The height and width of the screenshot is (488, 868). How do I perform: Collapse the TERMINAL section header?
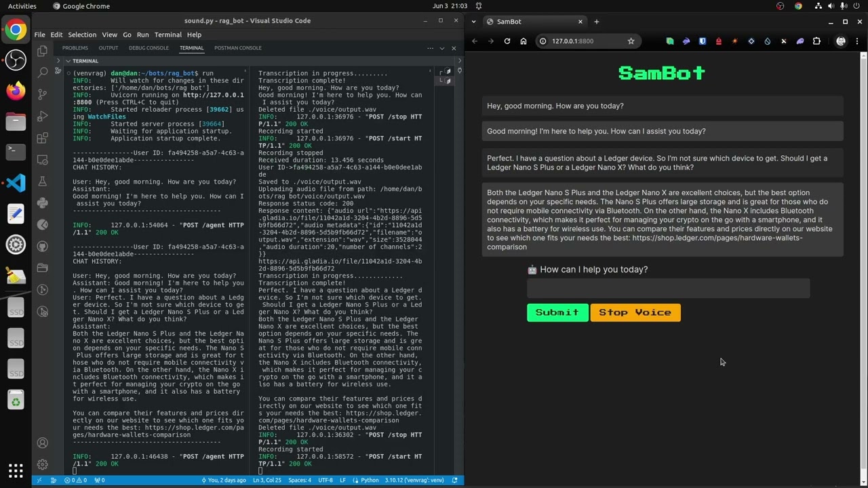[85, 61]
